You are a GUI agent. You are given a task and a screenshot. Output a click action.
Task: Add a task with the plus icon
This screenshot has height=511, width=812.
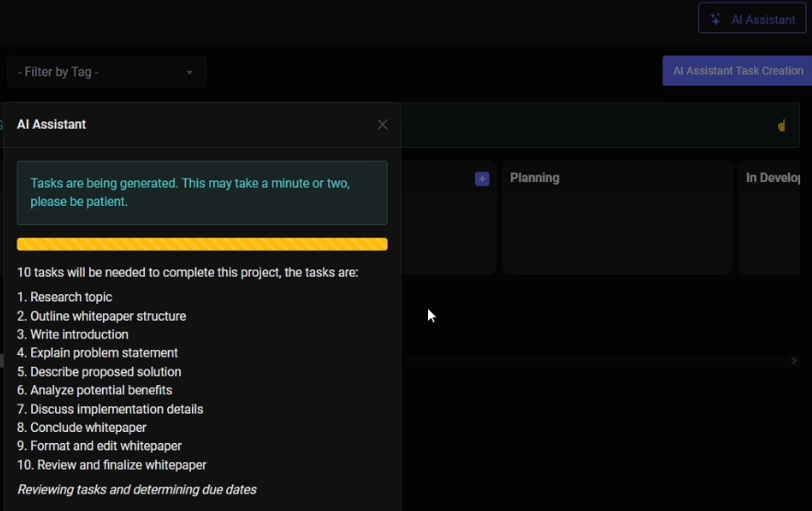[482, 179]
